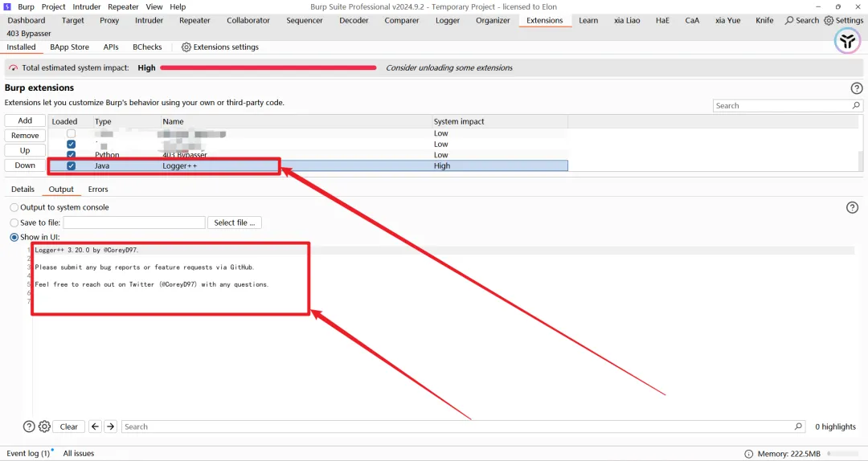The height and width of the screenshot is (461, 868).
Task: Open the Help menu
Action: (178, 6)
